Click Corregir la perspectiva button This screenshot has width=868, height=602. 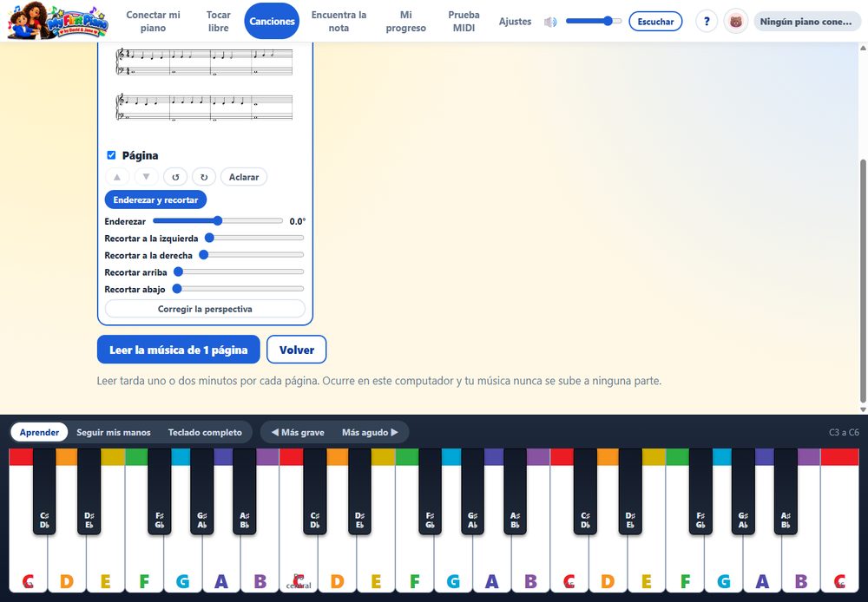coord(205,309)
